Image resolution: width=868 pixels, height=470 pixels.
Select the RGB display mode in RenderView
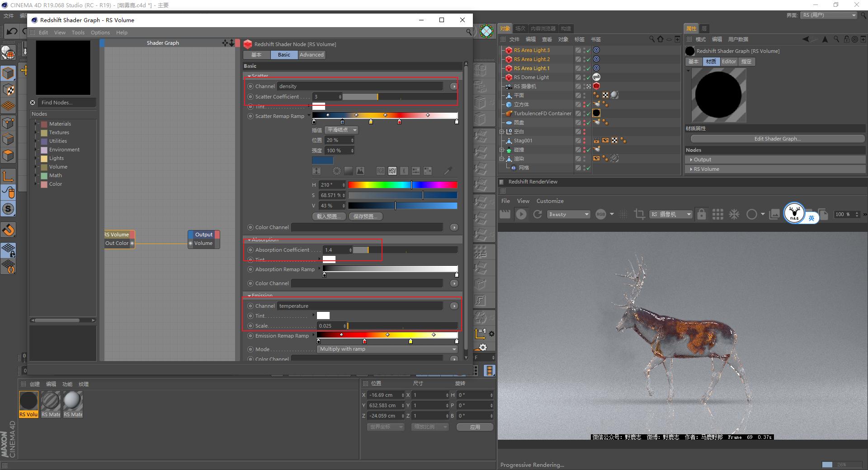(600, 214)
